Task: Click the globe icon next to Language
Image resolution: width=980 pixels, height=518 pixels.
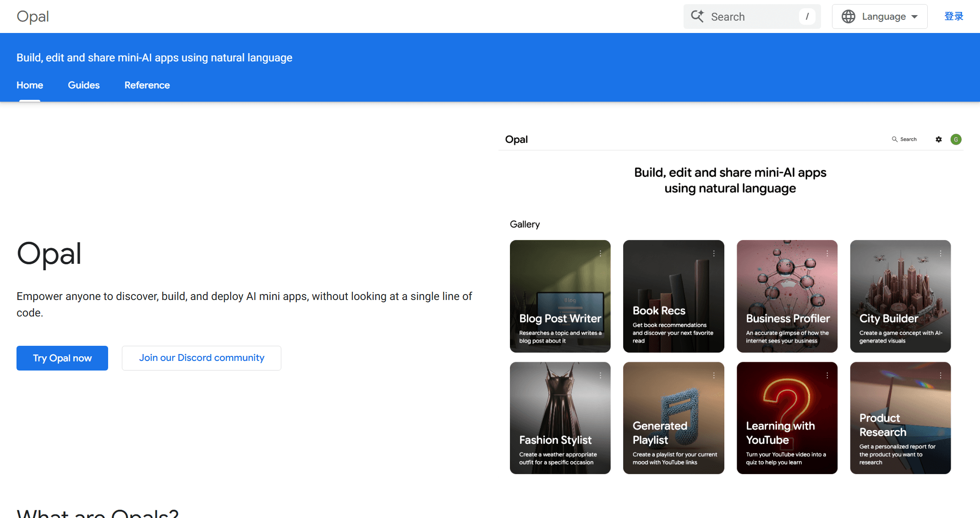Action: tap(848, 16)
